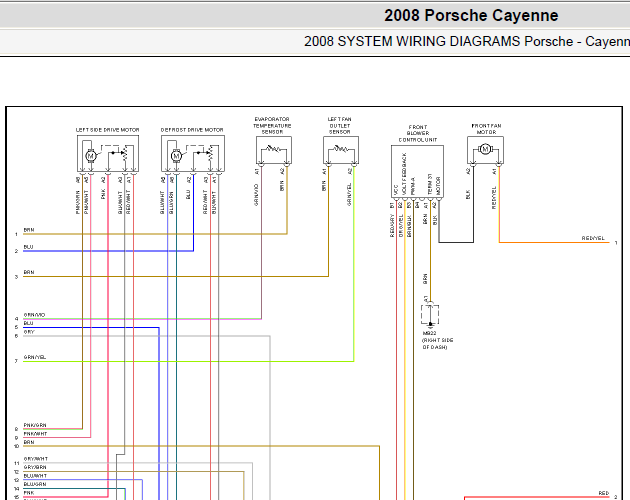The image size is (630, 500).
Task: Click 'M822 (RIGHT SIDE OF DASH)' ground label
Action: (437, 340)
